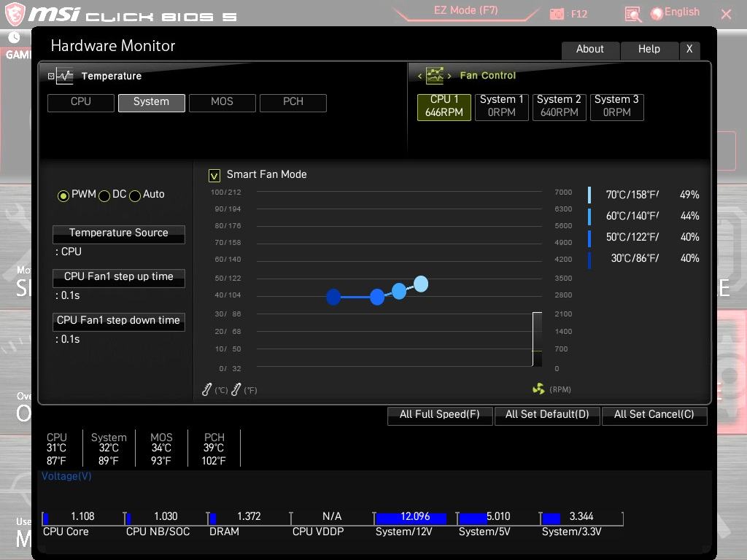This screenshot has width=747, height=560.
Task: Switch to EZ Mode (F7)
Action: tap(466, 10)
